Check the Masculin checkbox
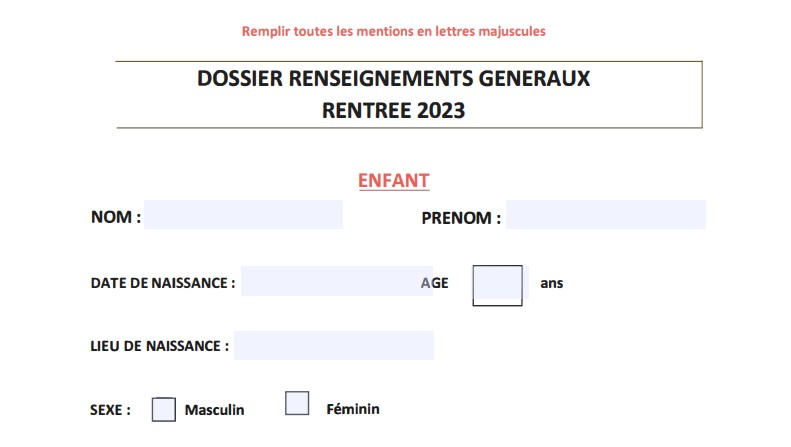The image size is (791, 447). click(x=163, y=409)
